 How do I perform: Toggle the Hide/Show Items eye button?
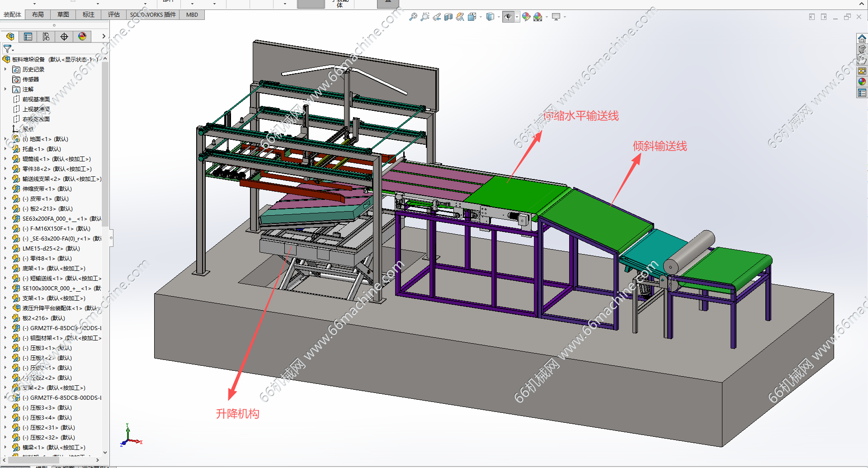508,17
